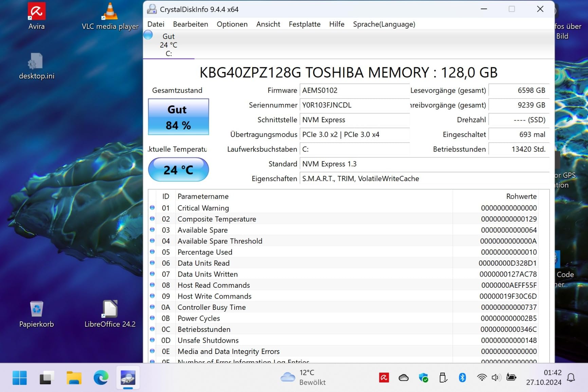Open the weather widget showing 12°C Bewölkt
This screenshot has height=392, width=588.
303,377
